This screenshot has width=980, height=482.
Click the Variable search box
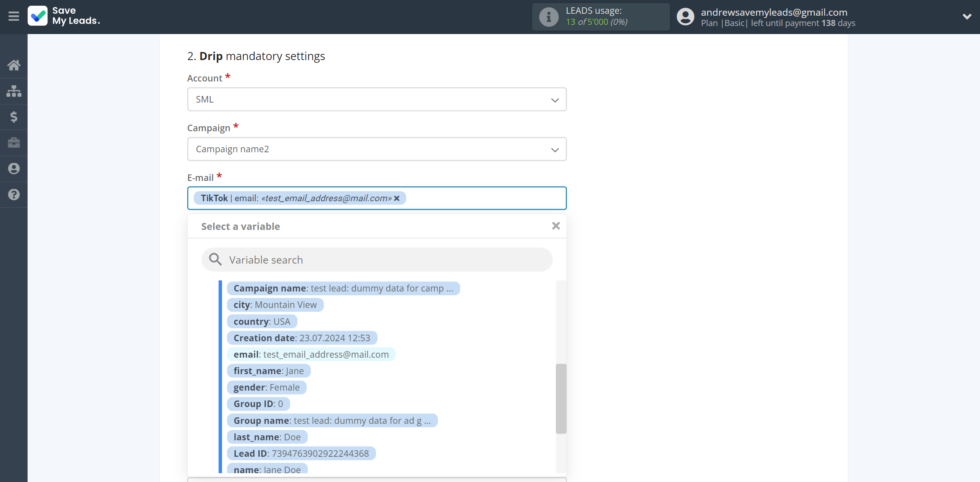(x=377, y=260)
